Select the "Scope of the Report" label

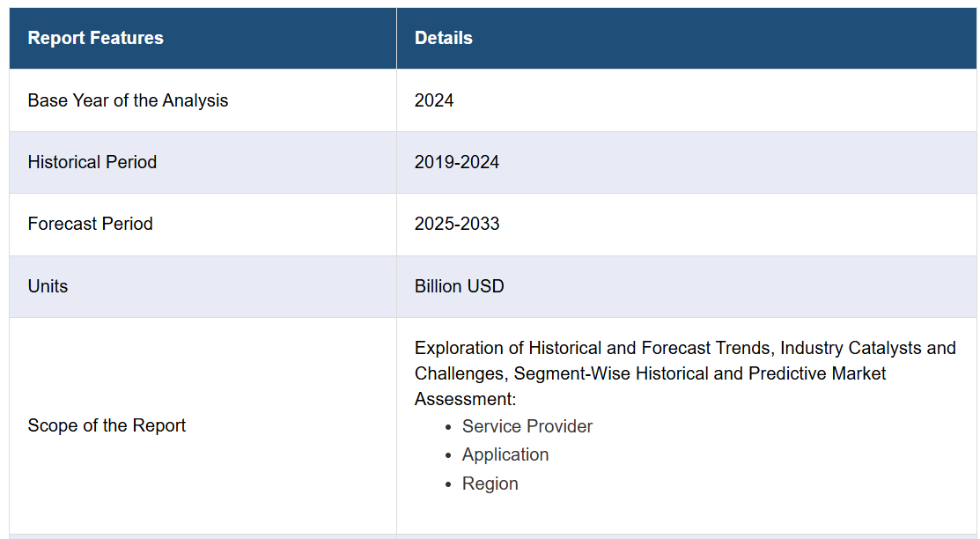(x=107, y=425)
